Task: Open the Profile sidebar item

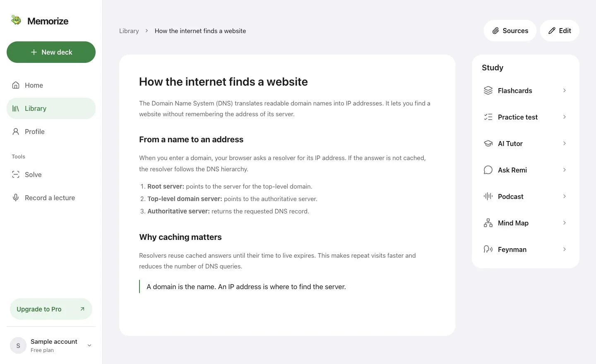Action: click(x=51, y=132)
